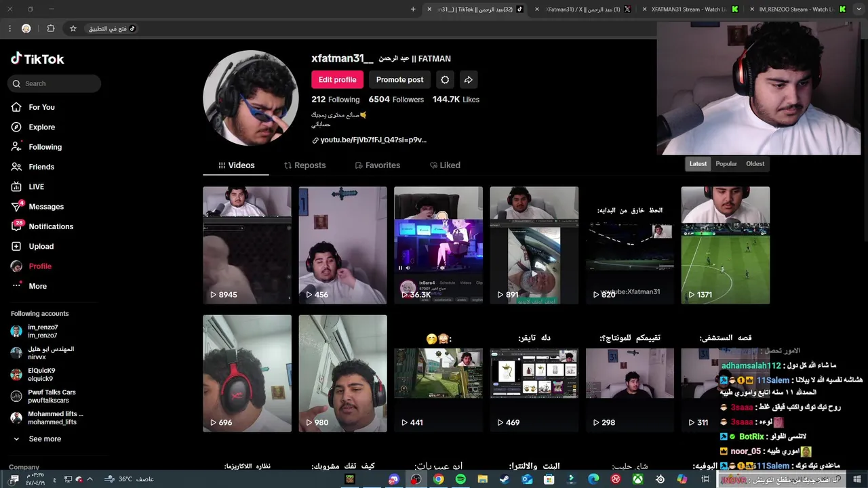Switch to the Liked tab
The height and width of the screenshot is (488, 868).
pos(445,165)
